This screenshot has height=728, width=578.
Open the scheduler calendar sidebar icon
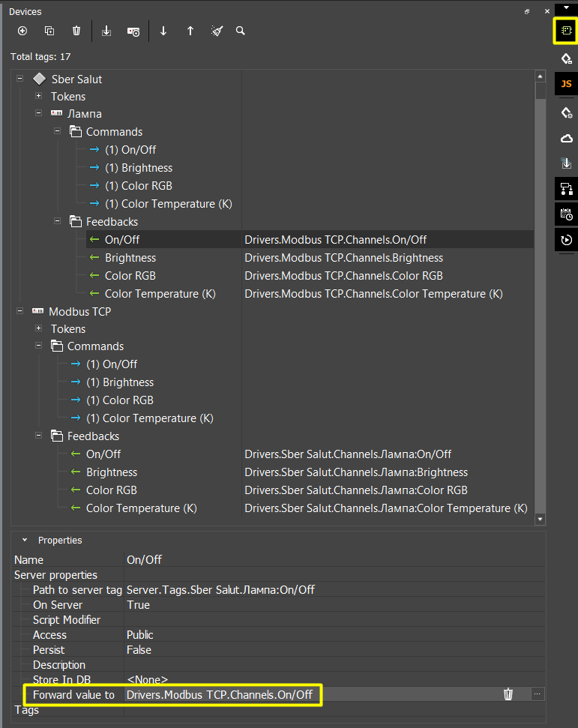pyautogui.click(x=566, y=214)
